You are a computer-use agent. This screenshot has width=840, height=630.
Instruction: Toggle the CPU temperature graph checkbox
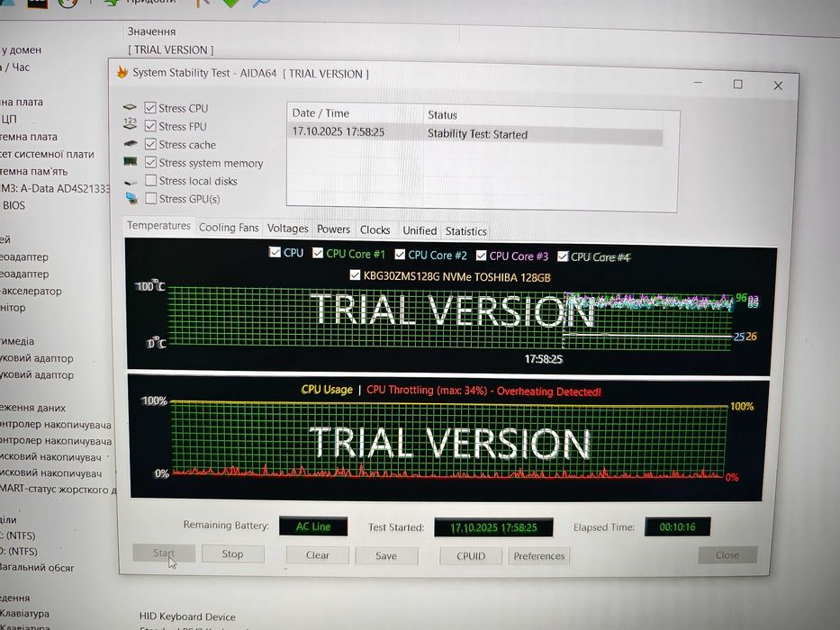click(275, 252)
